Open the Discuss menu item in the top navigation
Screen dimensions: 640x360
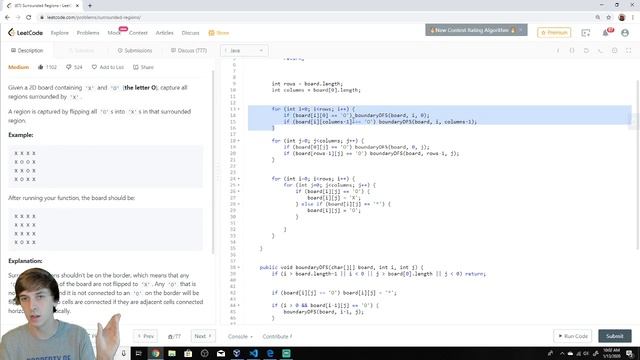190,33
